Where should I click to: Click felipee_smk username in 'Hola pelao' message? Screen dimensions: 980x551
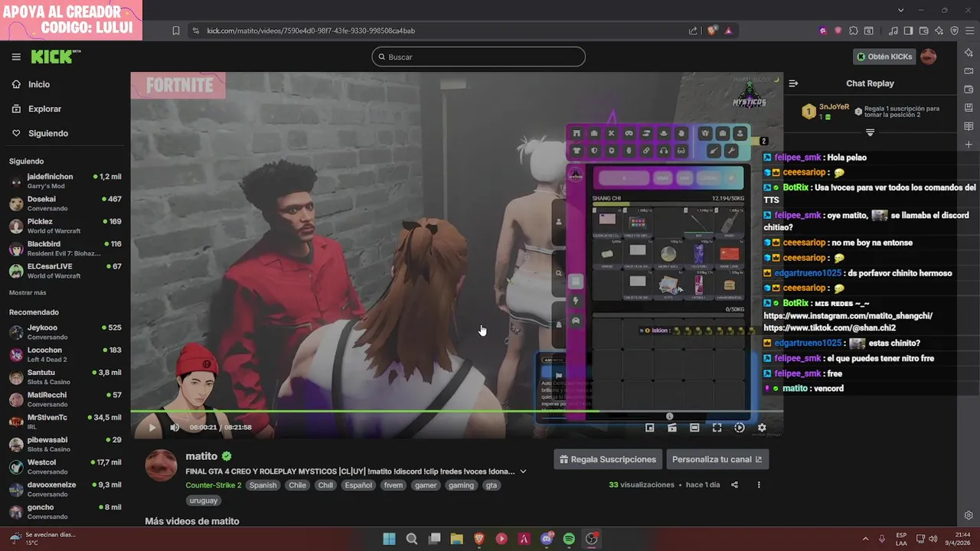tap(797, 158)
